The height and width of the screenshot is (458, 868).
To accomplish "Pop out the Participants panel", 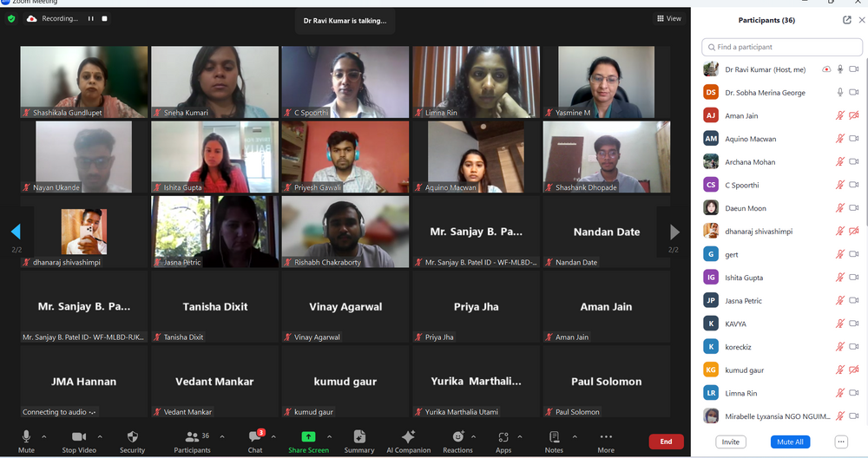I will pyautogui.click(x=846, y=20).
